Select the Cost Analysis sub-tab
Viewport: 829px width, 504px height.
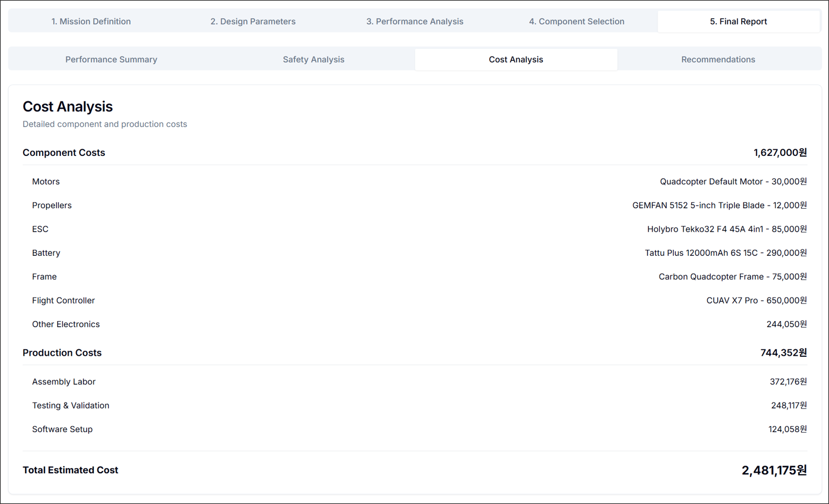[x=516, y=59]
